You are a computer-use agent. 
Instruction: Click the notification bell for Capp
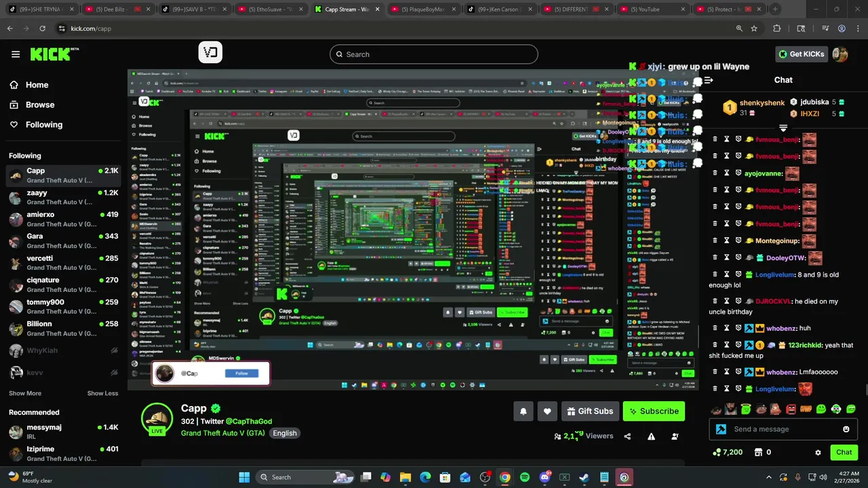(523, 411)
